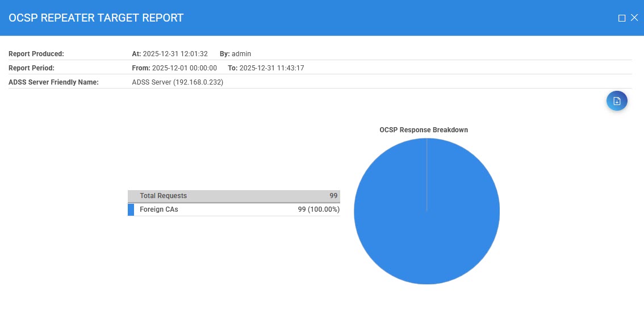
Task: Click the Report Period label
Action: (x=31, y=68)
